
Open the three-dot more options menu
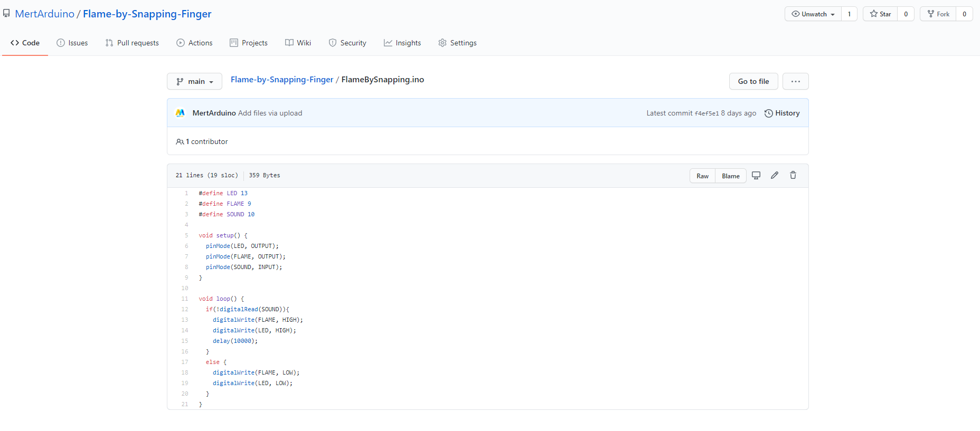(796, 81)
